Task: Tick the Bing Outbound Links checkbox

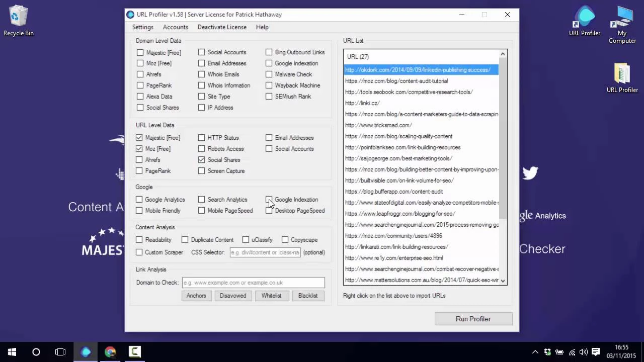Action: pyautogui.click(x=269, y=52)
